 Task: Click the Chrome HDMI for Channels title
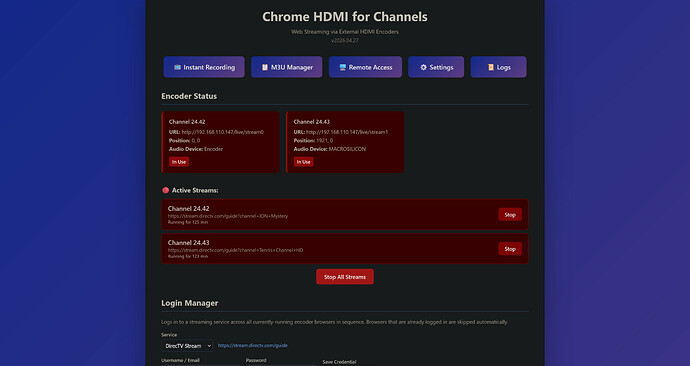345,17
